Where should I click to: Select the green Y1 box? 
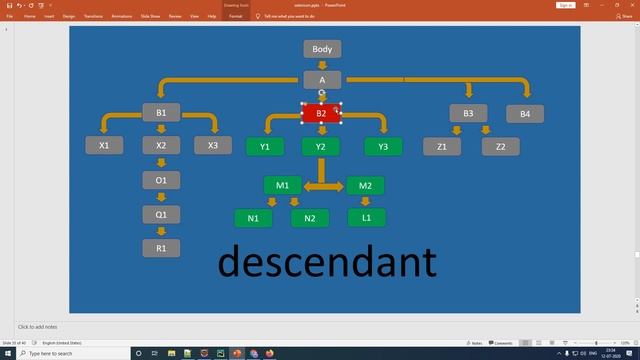point(265,147)
